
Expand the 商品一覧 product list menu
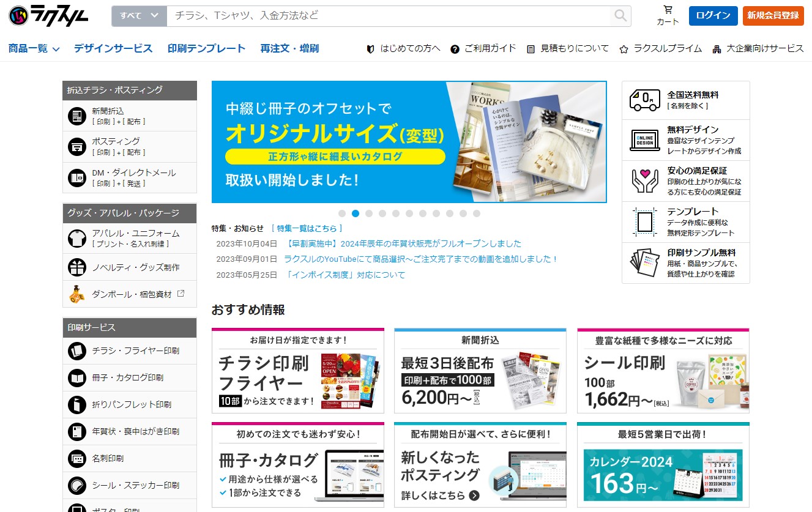(x=34, y=49)
